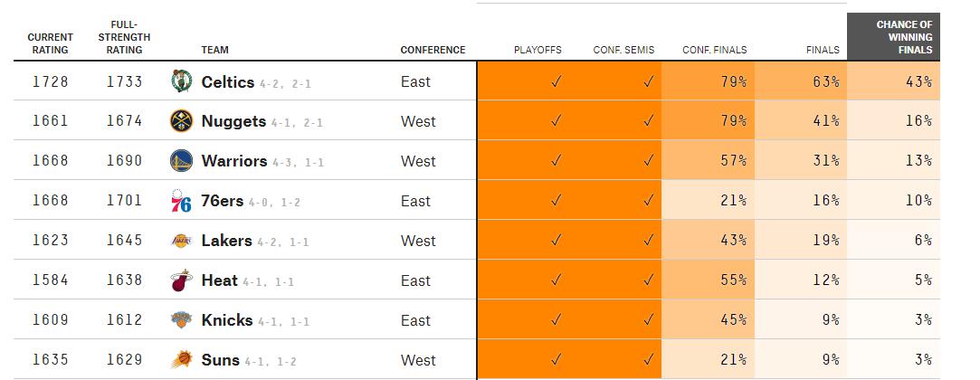This screenshot has height=380, width=980.
Task: Click the Knicks team logo
Action: [x=182, y=320]
